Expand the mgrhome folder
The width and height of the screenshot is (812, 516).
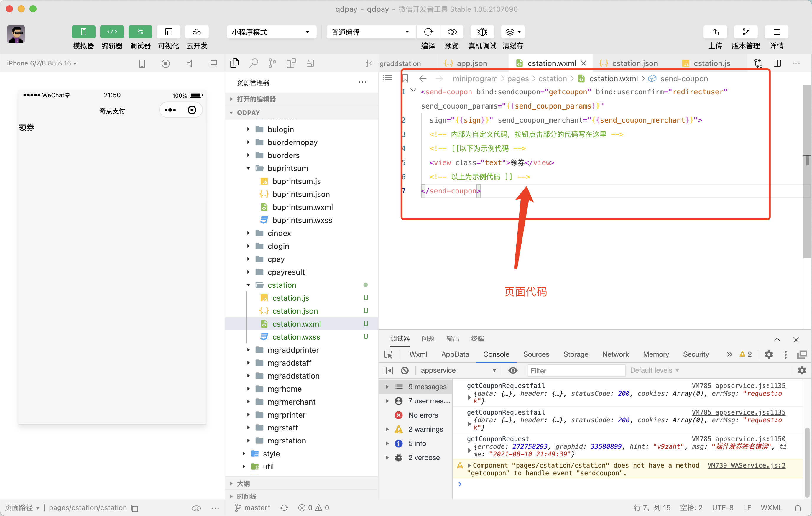(x=284, y=389)
